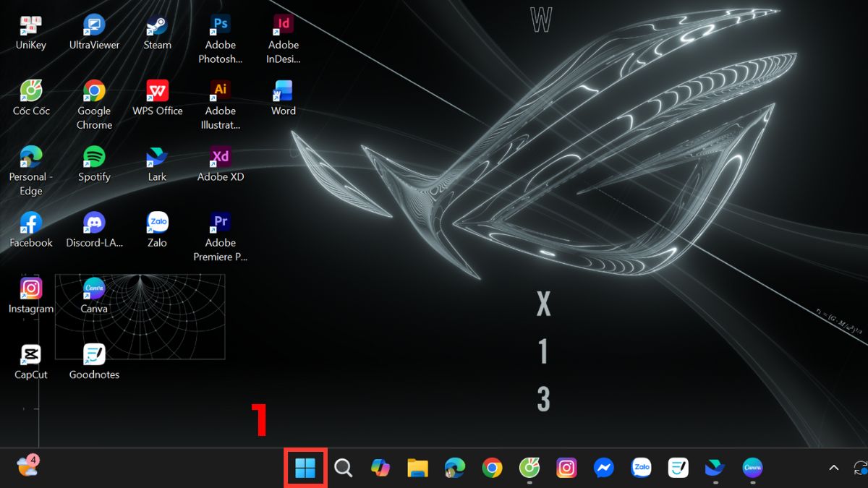Screen dimensions: 868x488
Task: Expand the hidden system tray icons
Action: 834,468
